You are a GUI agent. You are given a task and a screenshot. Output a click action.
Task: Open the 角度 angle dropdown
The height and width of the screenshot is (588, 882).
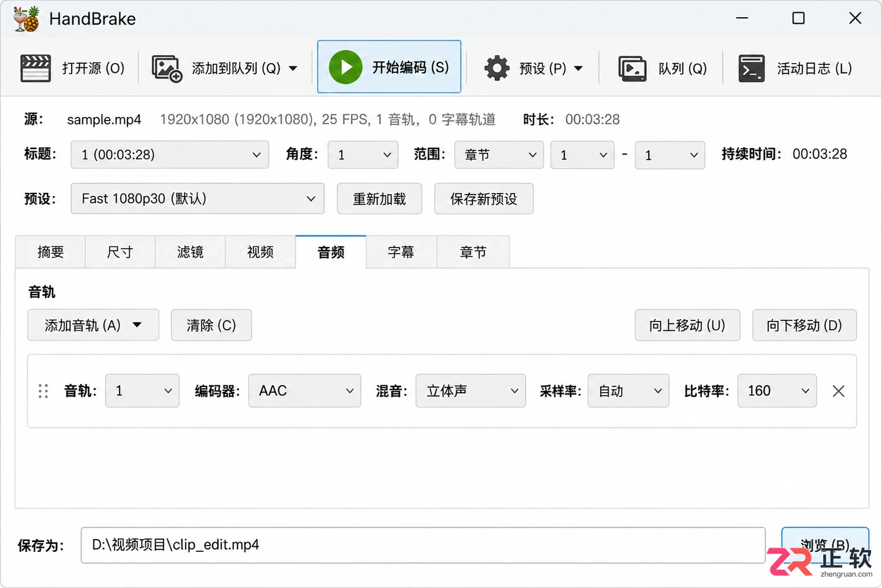[363, 155]
